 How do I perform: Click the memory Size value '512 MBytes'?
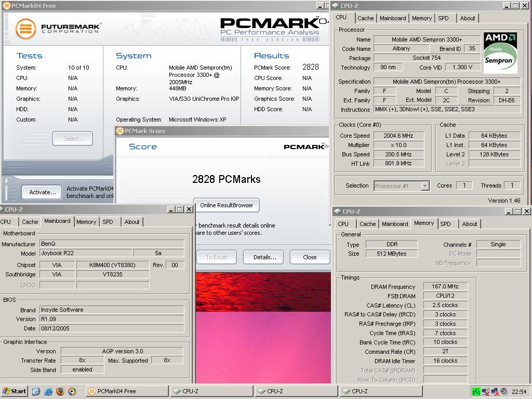point(392,254)
